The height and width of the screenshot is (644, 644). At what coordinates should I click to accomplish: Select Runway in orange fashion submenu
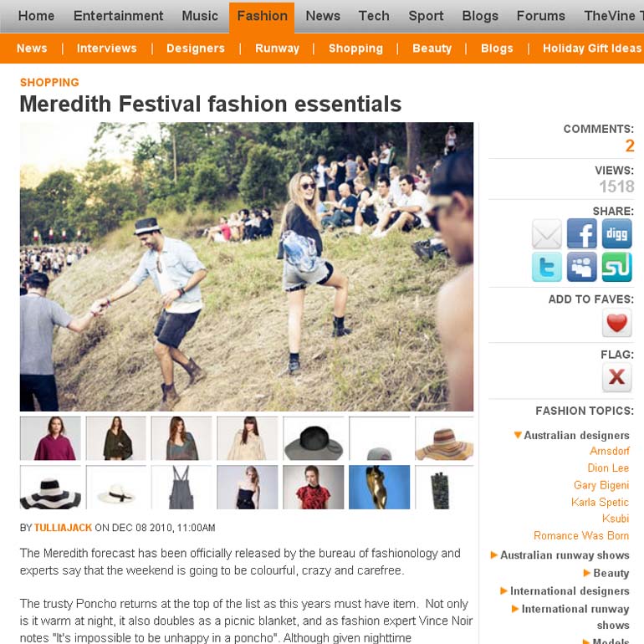point(277,48)
